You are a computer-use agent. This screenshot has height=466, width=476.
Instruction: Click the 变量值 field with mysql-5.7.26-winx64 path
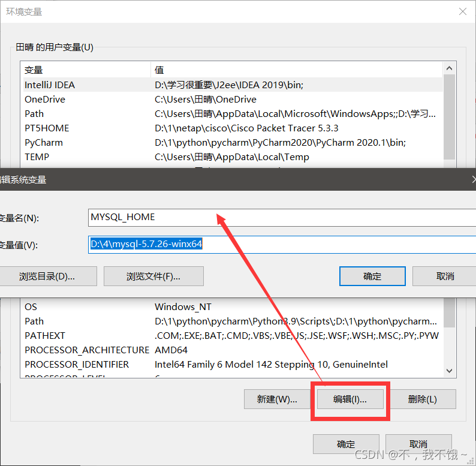point(282,244)
